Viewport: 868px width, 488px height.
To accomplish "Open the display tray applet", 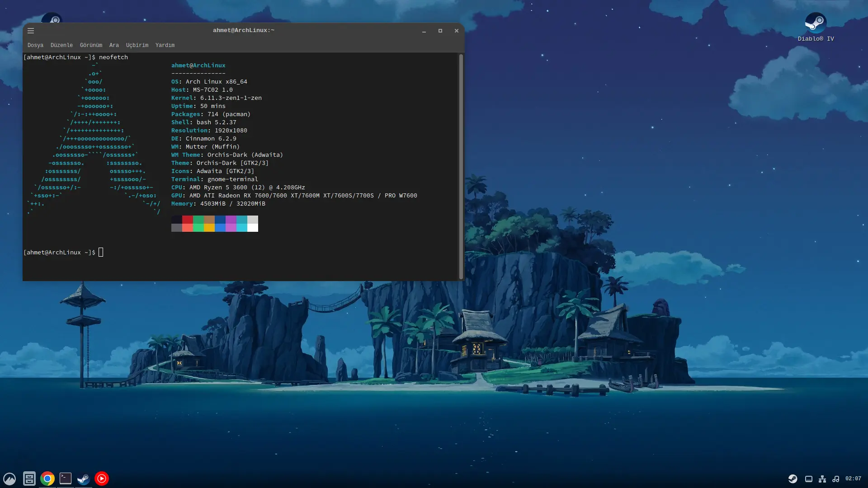I will (809, 479).
